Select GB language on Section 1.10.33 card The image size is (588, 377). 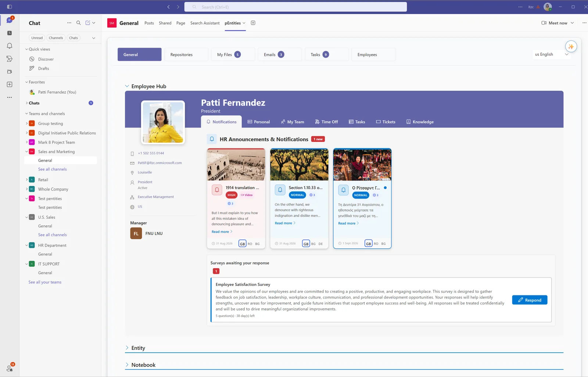click(x=306, y=244)
